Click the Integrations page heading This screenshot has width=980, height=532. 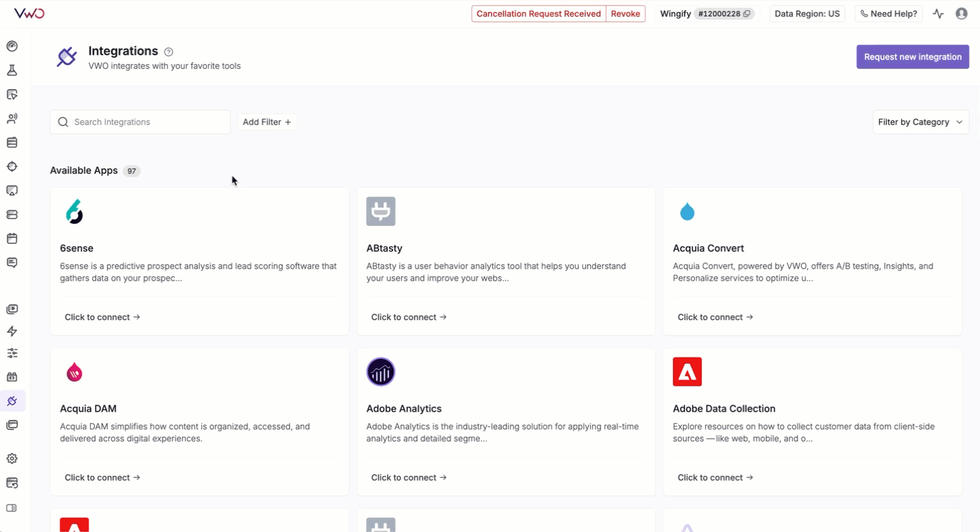click(123, 51)
